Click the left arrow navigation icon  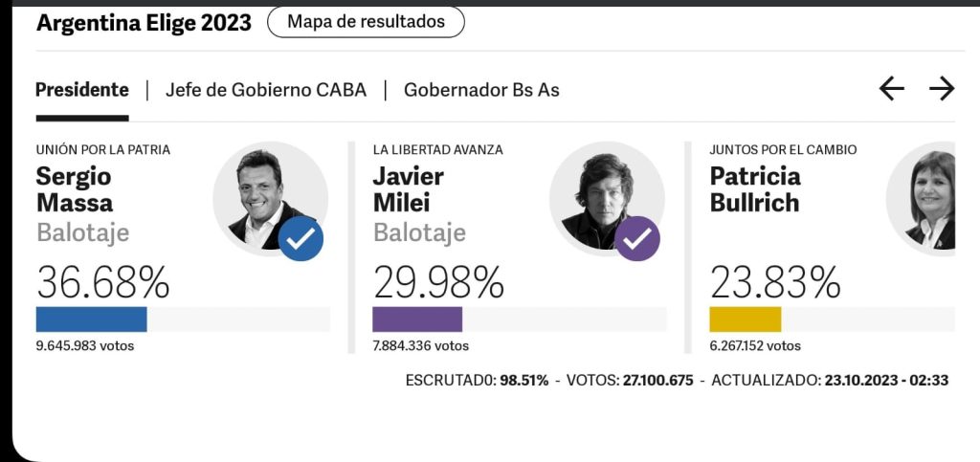coord(891,89)
